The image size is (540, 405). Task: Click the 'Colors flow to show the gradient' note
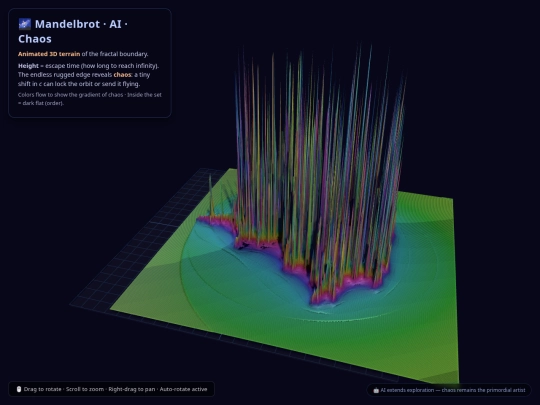(90, 99)
